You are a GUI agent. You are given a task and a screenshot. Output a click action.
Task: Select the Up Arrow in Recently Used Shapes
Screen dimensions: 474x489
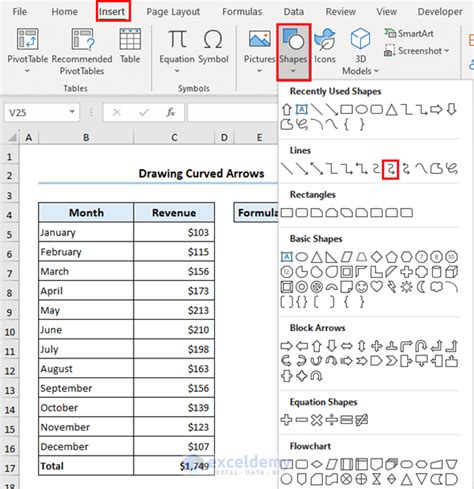tap(287, 109)
